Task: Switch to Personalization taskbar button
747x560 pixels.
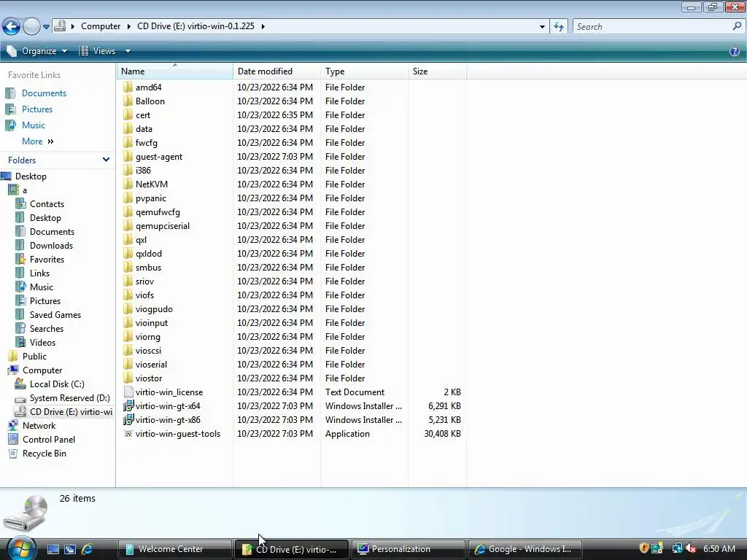Action: pyautogui.click(x=409, y=549)
